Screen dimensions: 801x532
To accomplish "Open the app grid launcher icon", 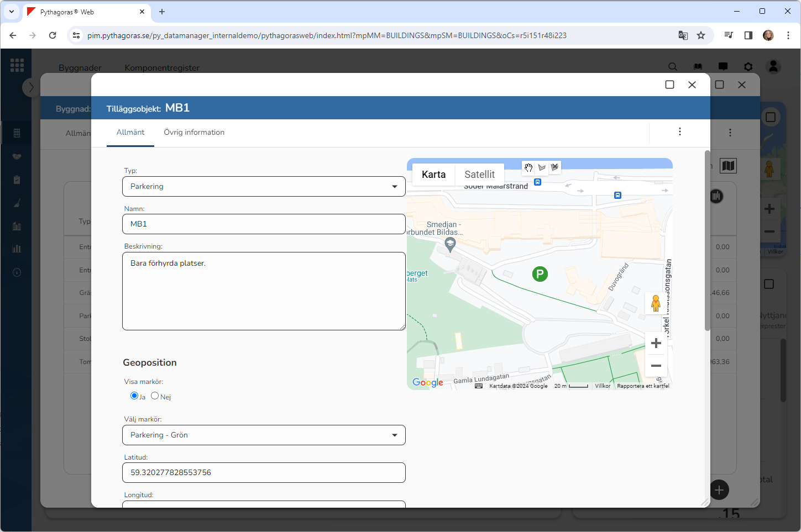I will [17, 65].
